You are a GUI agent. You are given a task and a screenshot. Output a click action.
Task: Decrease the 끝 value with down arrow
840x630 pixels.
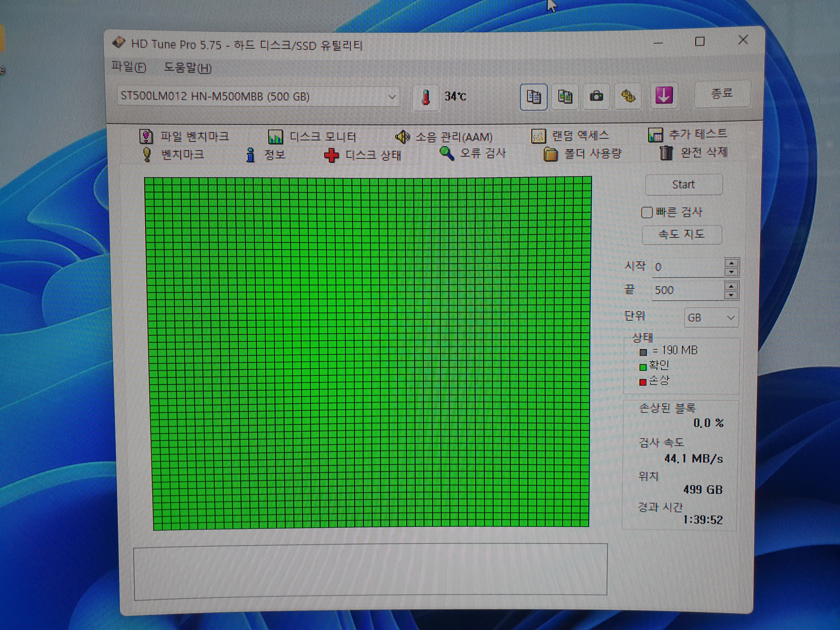(731, 295)
